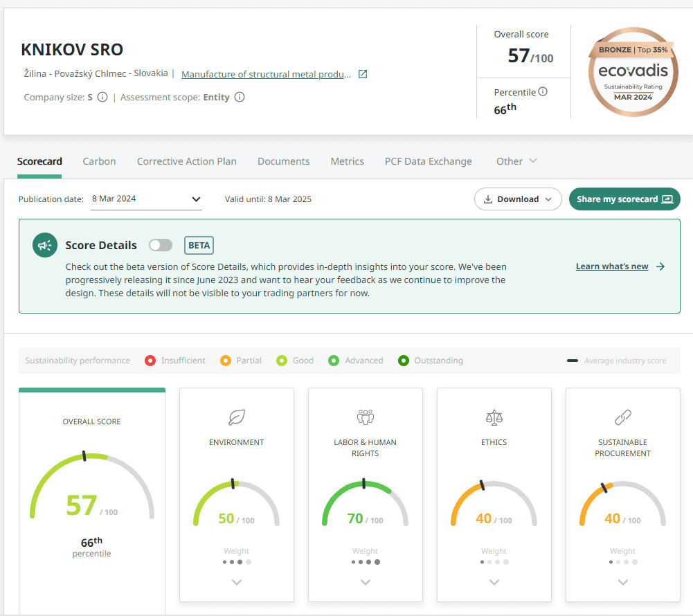Click the Environment weight dots

(237, 562)
